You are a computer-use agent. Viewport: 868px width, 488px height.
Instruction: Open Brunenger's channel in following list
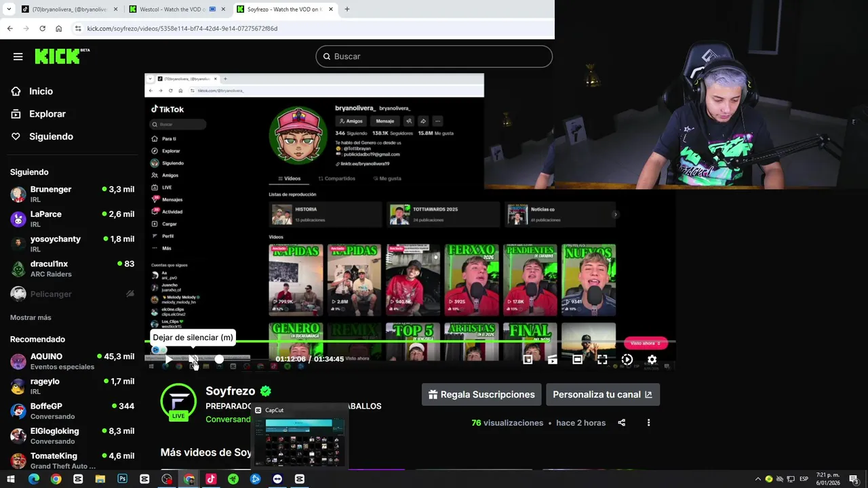tap(71, 195)
